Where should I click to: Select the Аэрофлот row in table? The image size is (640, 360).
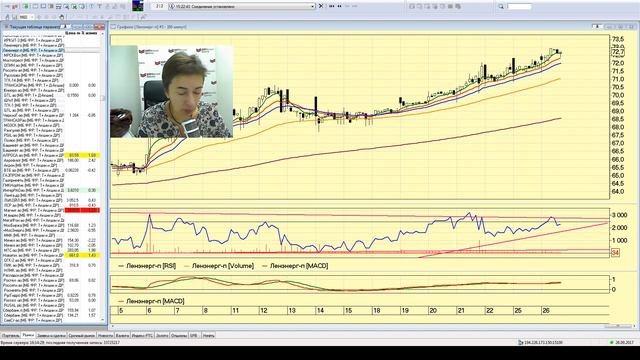click(51, 160)
